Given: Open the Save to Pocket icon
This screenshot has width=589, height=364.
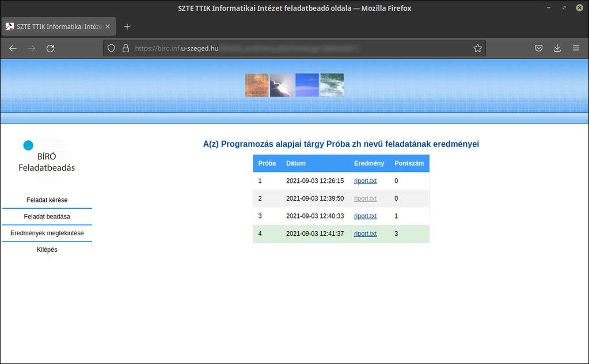Looking at the screenshot, I should click(539, 48).
